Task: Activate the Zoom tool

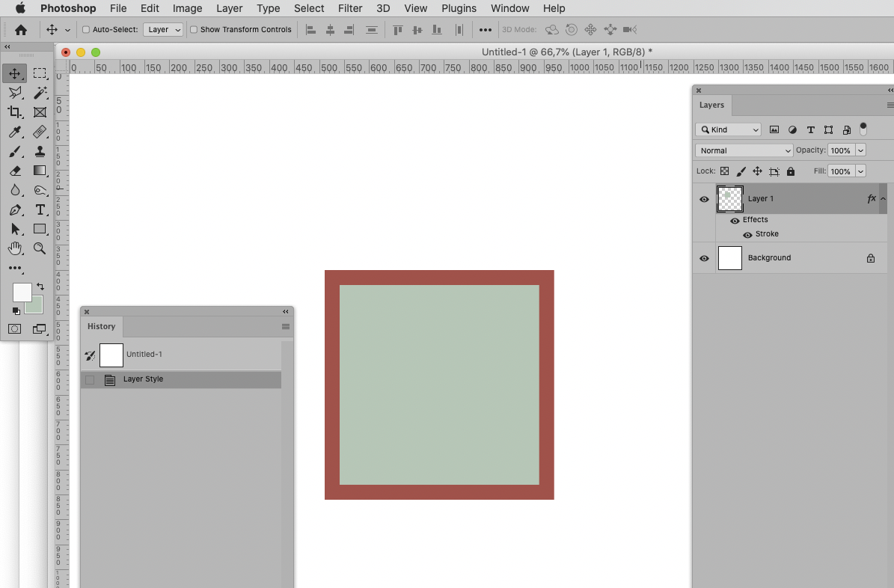Action: point(40,248)
